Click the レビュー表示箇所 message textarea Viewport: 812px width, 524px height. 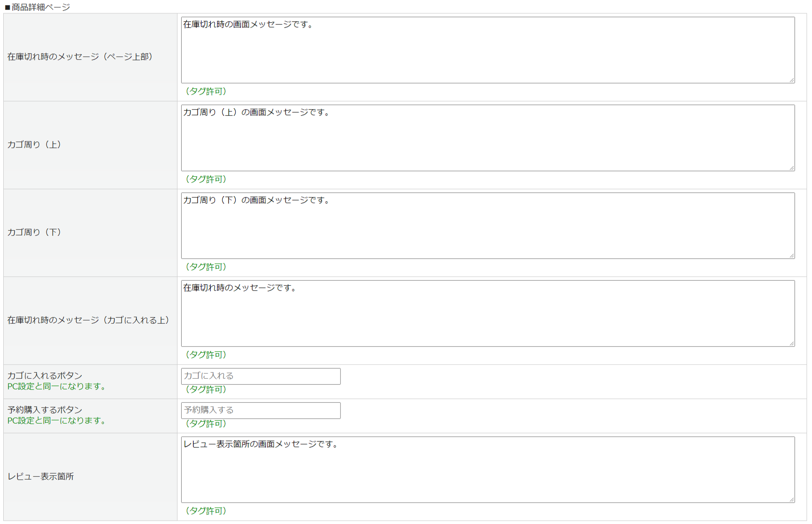[x=488, y=469]
